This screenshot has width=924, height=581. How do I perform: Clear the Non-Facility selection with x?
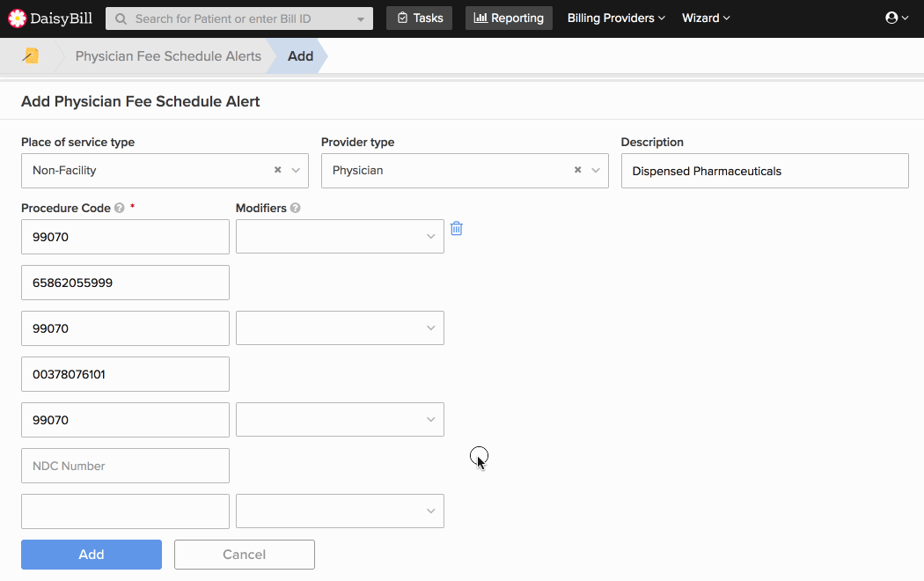pyautogui.click(x=277, y=171)
